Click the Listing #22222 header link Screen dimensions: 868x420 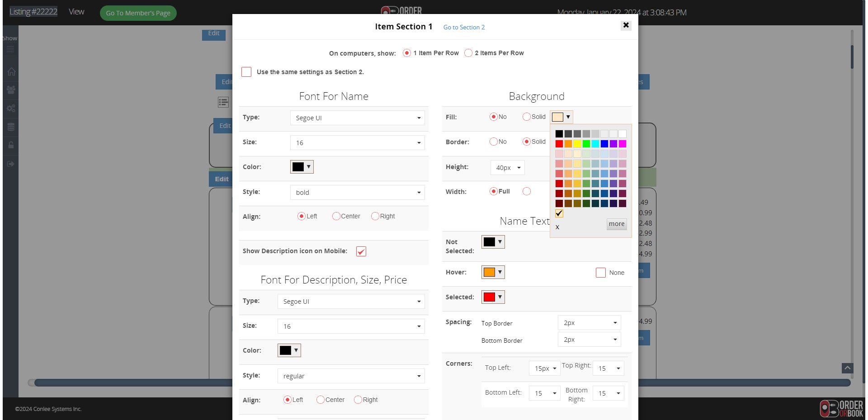point(33,12)
